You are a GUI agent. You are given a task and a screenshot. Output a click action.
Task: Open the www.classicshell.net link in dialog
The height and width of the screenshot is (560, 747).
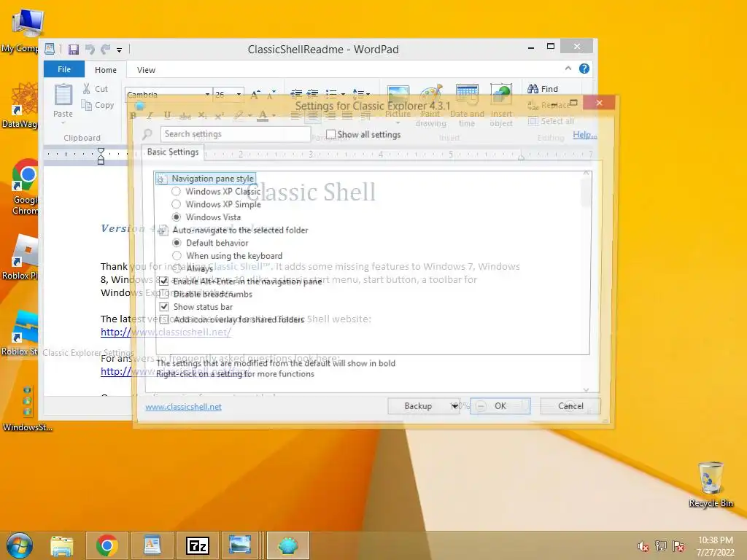[183, 407]
